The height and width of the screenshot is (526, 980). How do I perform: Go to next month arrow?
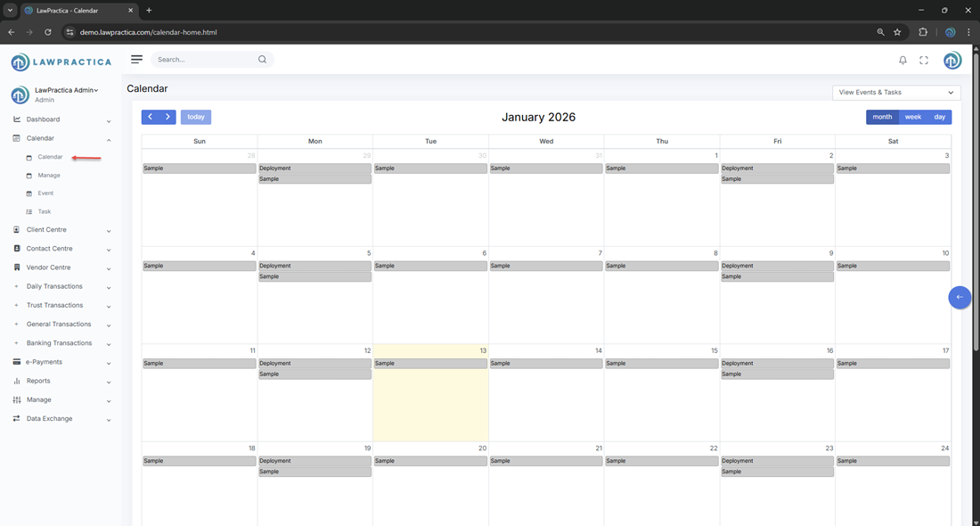point(167,117)
